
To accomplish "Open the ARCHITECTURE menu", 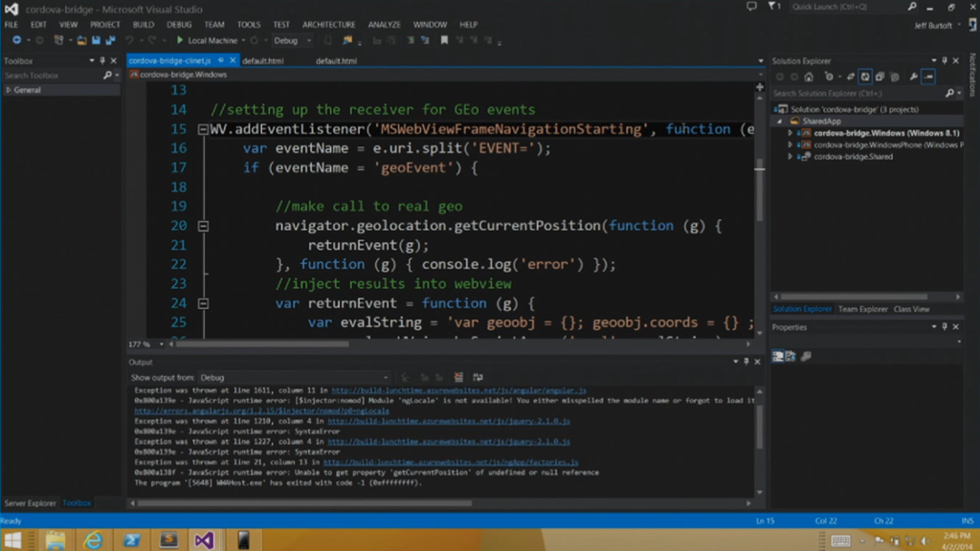I will pos(329,24).
